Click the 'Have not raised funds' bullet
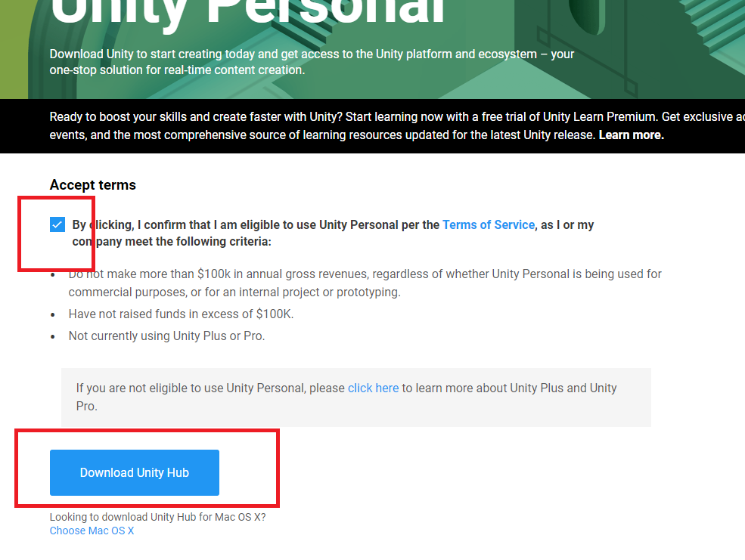Viewport: 745px width, 560px height. (181, 314)
